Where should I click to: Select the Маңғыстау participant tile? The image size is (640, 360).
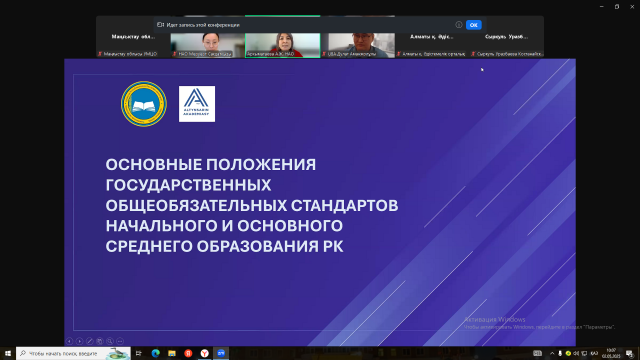pyautogui.click(x=133, y=45)
